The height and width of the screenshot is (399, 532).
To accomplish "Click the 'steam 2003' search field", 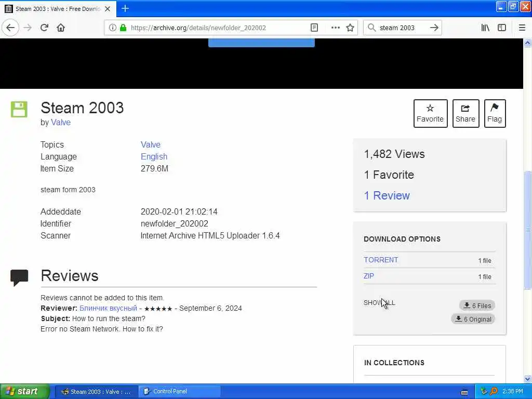I will coord(402,28).
